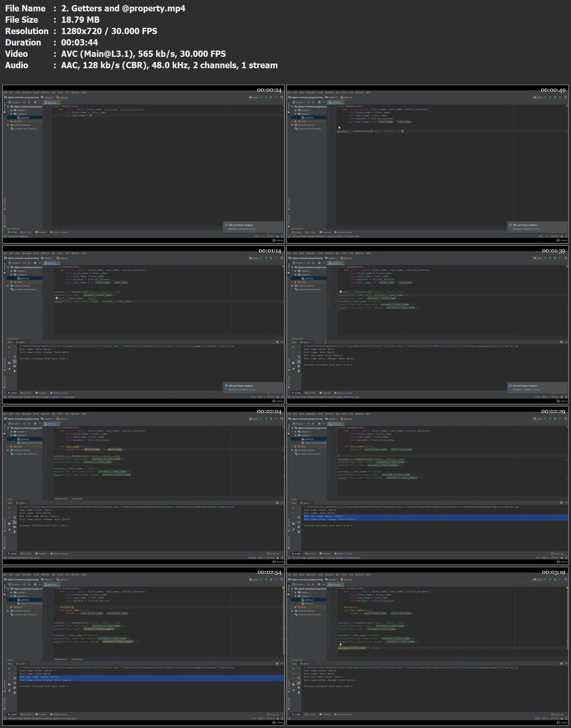Click Run panel settings gear in 00:02:04 thumbnail

277,503
